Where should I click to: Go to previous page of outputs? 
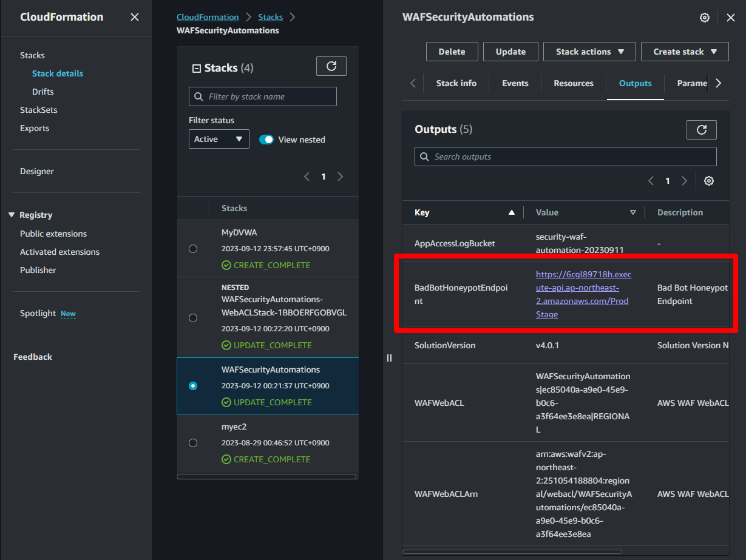[651, 181]
